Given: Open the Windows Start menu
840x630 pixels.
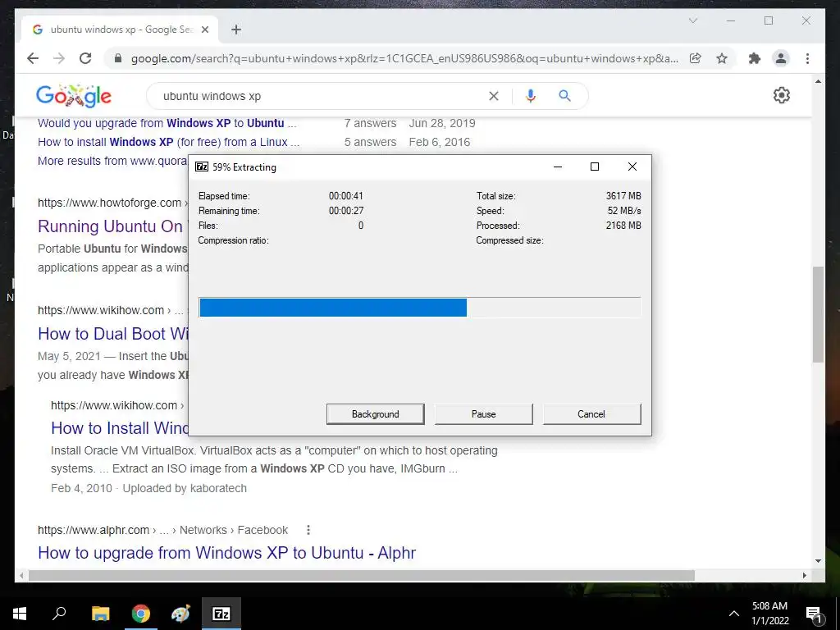Looking at the screenshot, I should pyautogui.click(x=20, y=614).
